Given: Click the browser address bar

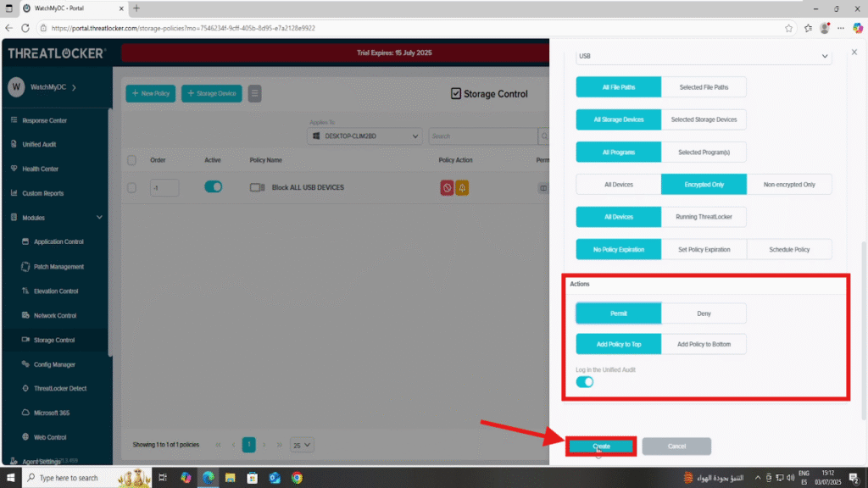Looking at the screenshot, I should tap(409, 28).
